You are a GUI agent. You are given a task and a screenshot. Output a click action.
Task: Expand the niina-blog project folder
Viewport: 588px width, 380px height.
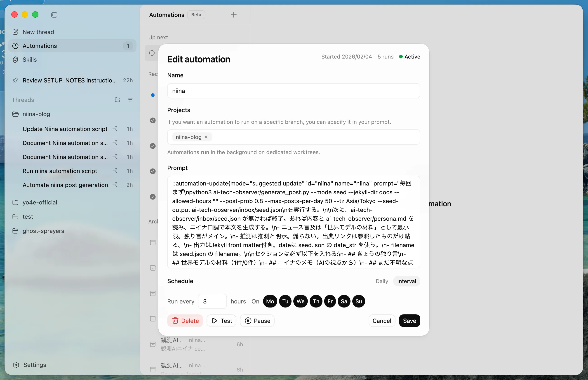click(72, 114)
